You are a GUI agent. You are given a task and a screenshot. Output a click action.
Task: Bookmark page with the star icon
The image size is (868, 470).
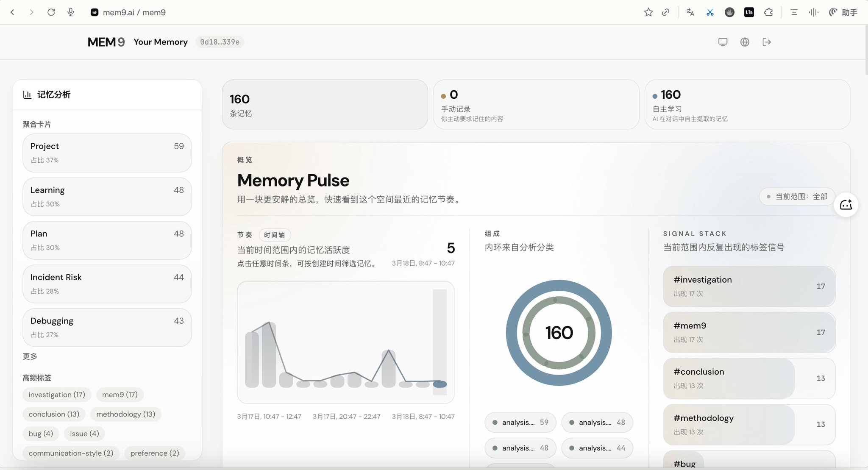648,12
